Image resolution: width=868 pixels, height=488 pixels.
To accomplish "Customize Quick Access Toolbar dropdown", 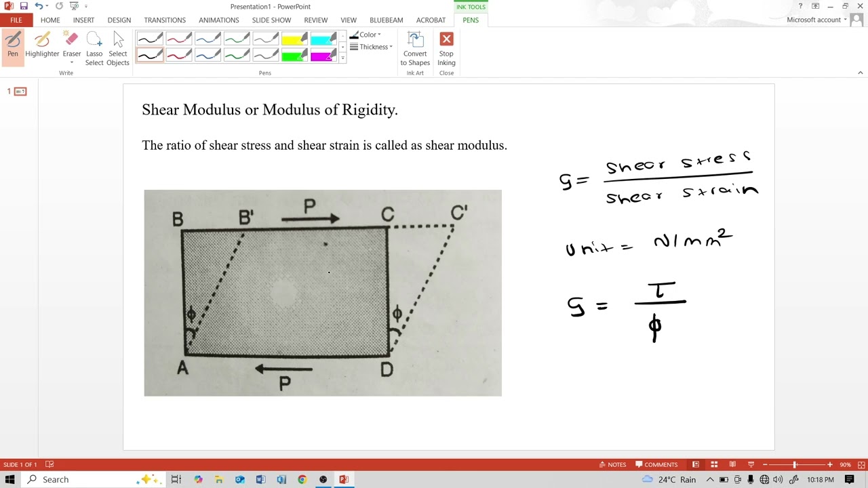I will [x=86, y=6].
